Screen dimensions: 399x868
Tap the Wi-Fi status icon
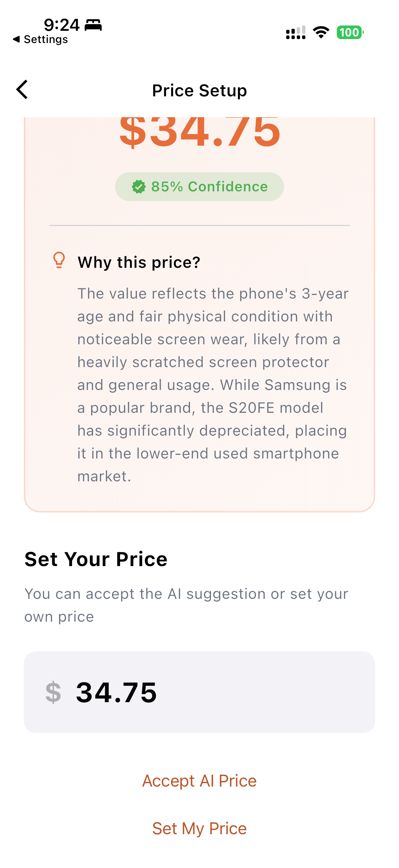[321, 32]
